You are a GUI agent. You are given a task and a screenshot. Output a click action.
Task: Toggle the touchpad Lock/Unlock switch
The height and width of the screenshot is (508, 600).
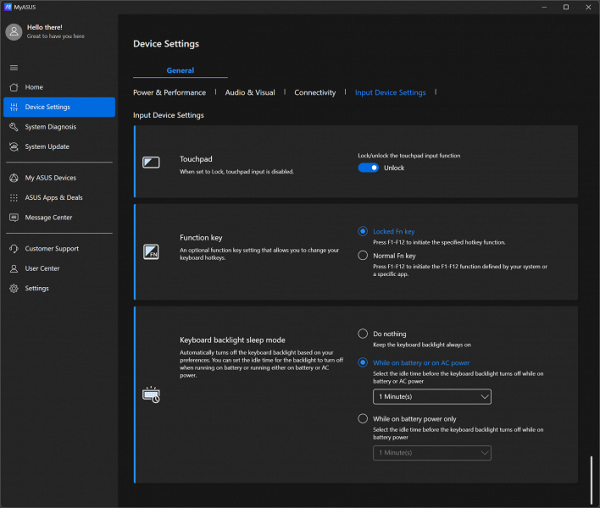pos(368,168)
